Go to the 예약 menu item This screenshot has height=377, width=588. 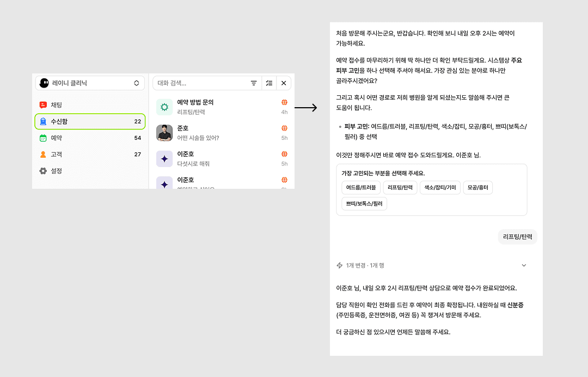tap(90, 138)
